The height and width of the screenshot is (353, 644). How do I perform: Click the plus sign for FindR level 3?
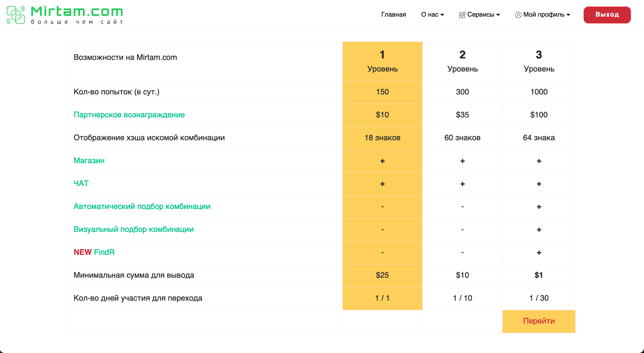[539, 253]
